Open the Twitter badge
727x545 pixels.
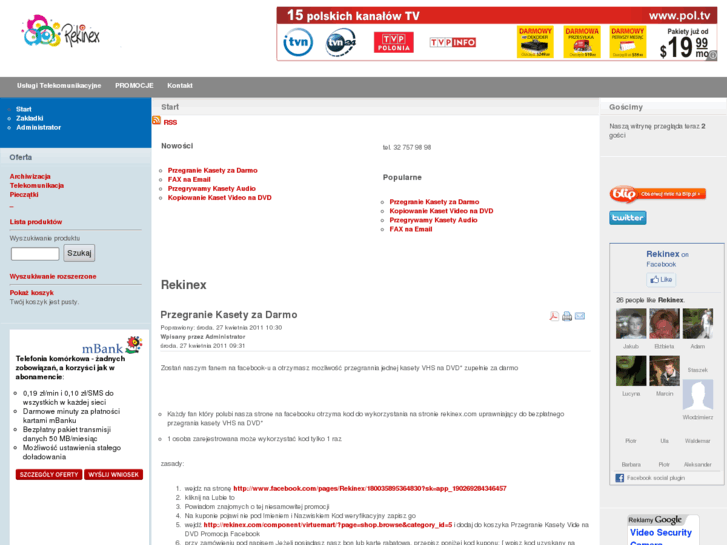coord(628,218)
